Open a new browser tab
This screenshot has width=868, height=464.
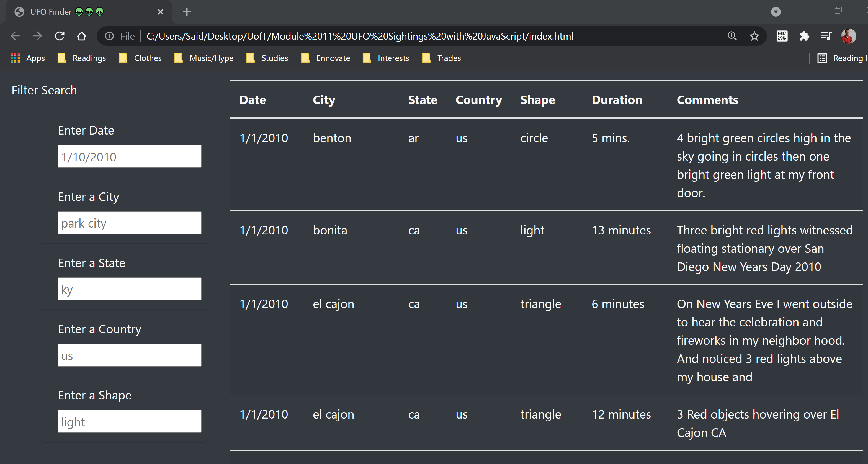(x=187, y=12)
